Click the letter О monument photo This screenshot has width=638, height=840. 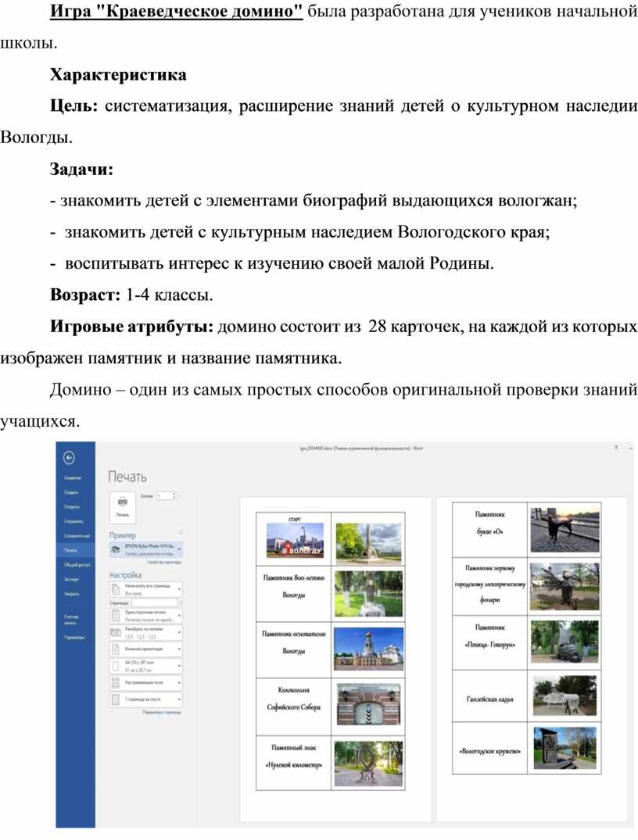pyautogui.click(x=565, y=528)
